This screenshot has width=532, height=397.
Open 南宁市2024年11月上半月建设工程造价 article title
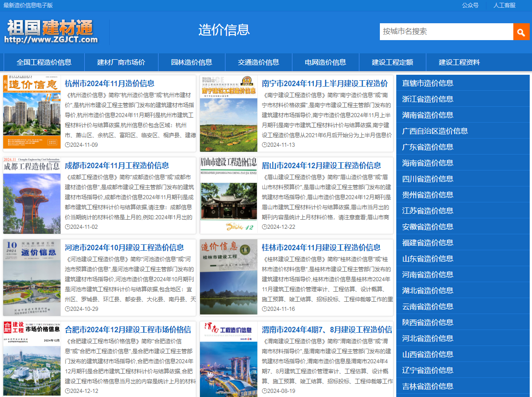click(x=325, y=83)
